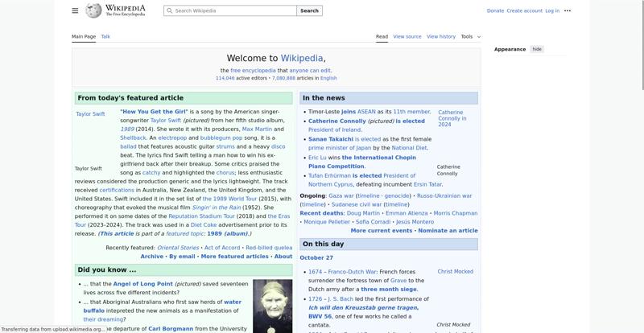The width and height of the screenshot is (644, 333).
Task: Switch to the Talk tab
Action: tap(105, 36)
